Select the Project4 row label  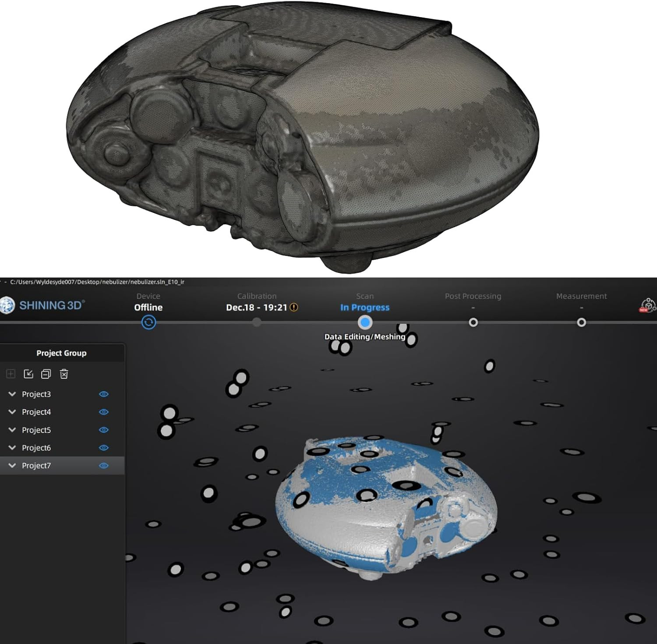point(36,412)
